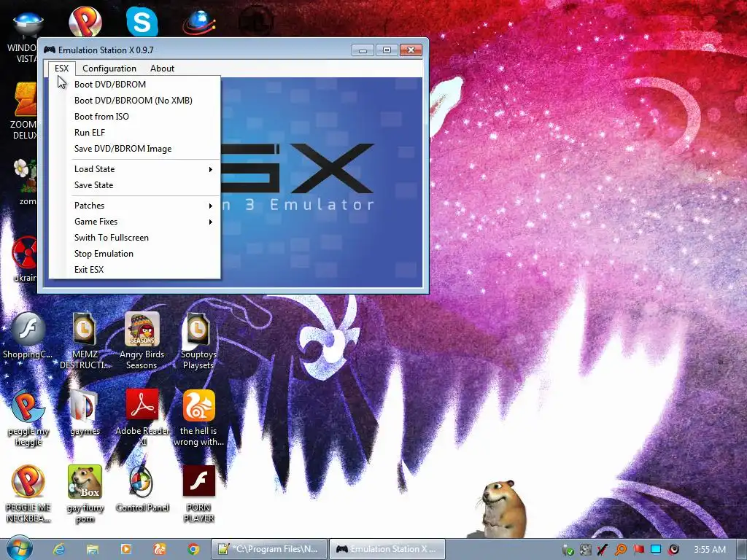This screenshot has height=560, width=747.
Task: Select the Skype desktop icon
Action: pos(142,21)
